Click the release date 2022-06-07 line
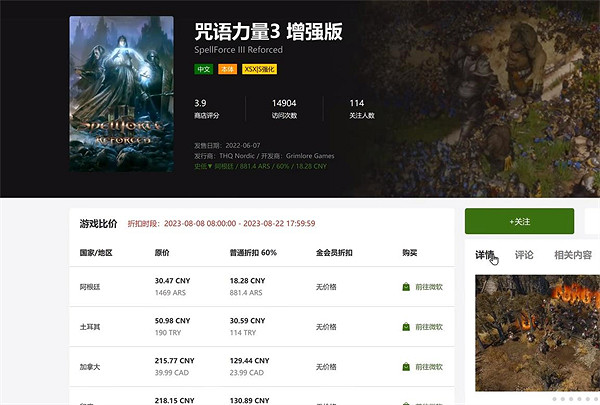 click(x=227, y=145)
